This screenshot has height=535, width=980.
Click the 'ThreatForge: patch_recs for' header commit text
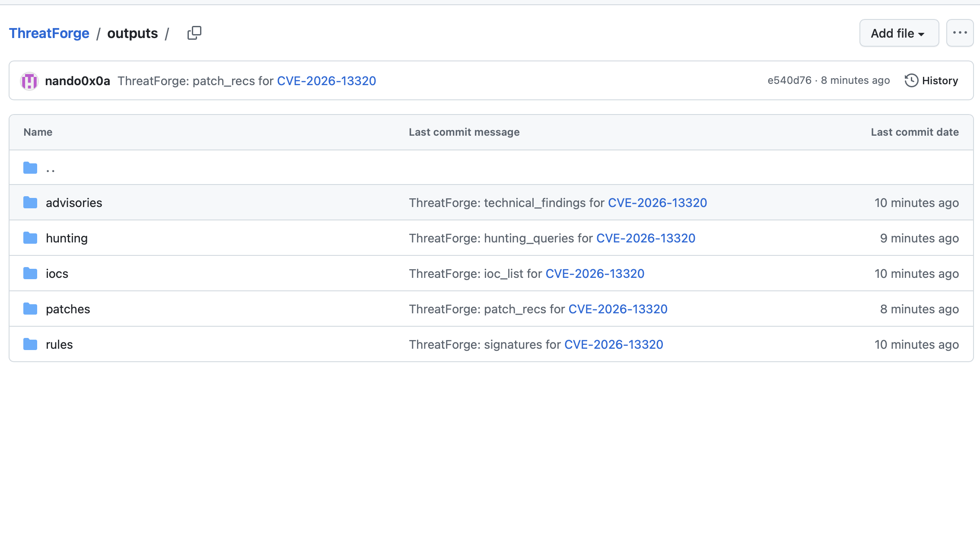pos(195,81)
